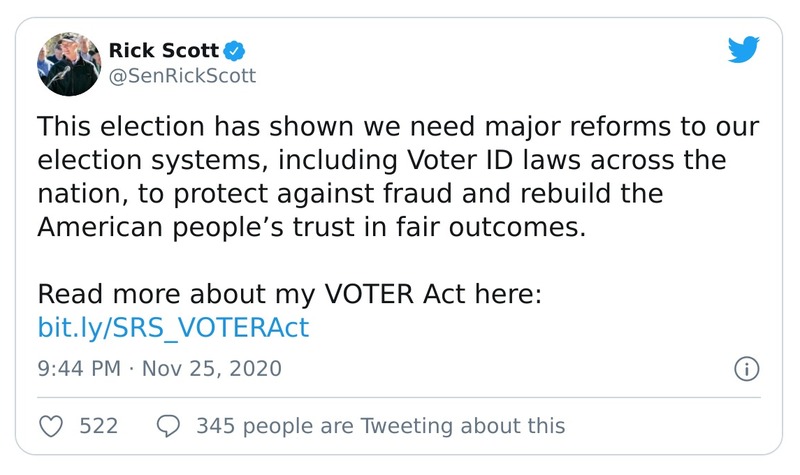Screen dimensions: 800x475
Task: Click the 522 likes count
Action: point(99,425)
